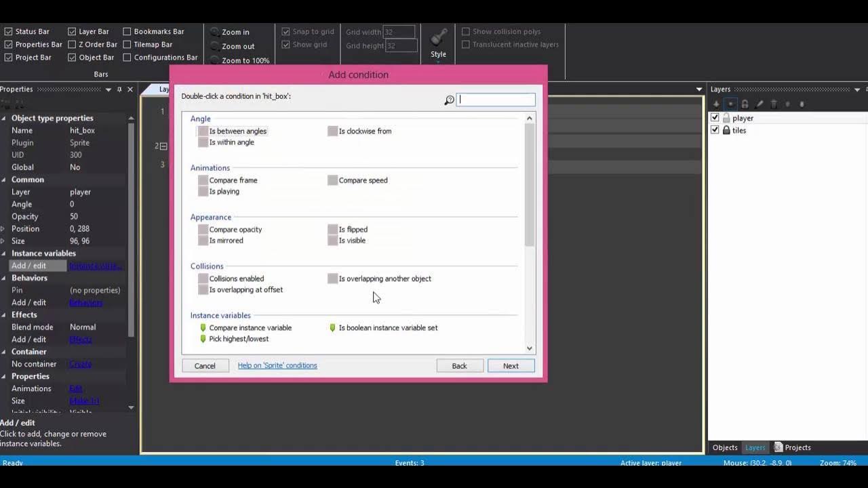Click the Back button
Screen dimensions: 868x488
pos(459,366)
